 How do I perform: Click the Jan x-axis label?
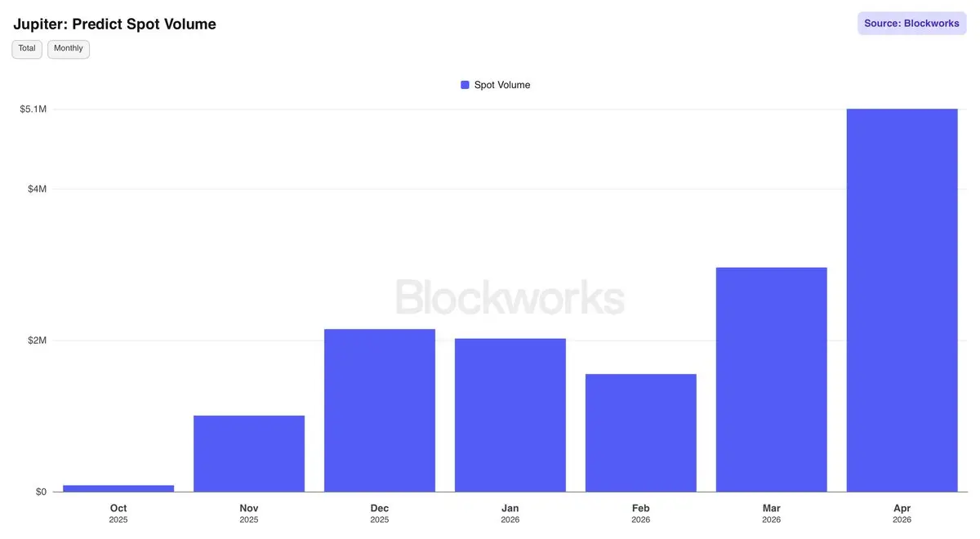pyautogui.click(x=510, y=508)
